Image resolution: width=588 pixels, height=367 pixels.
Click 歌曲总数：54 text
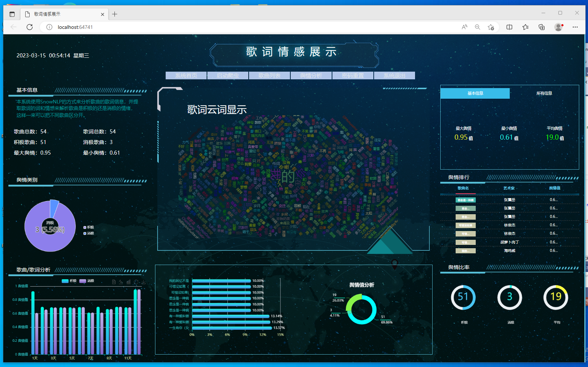coord(30,132)
